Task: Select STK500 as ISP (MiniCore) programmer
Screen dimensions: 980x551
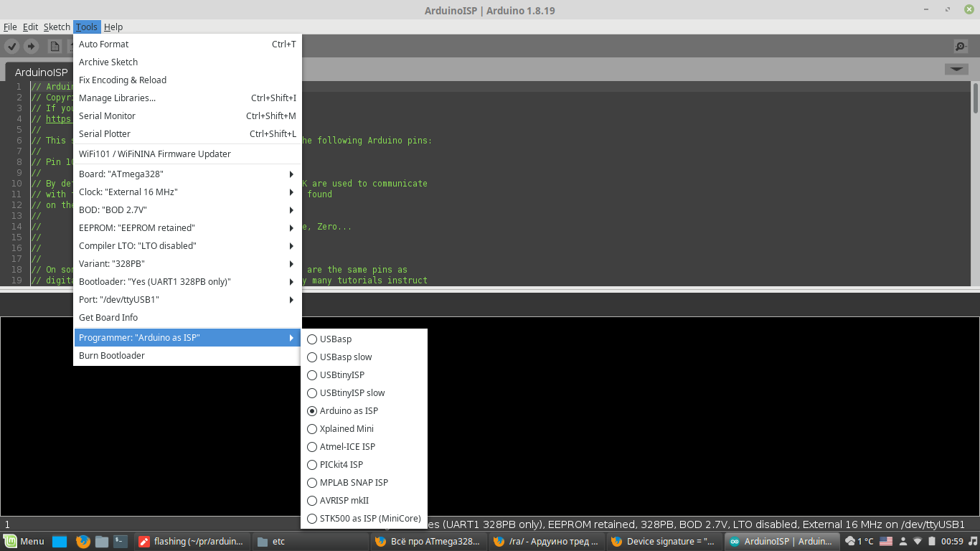Action: pos(364,518)
